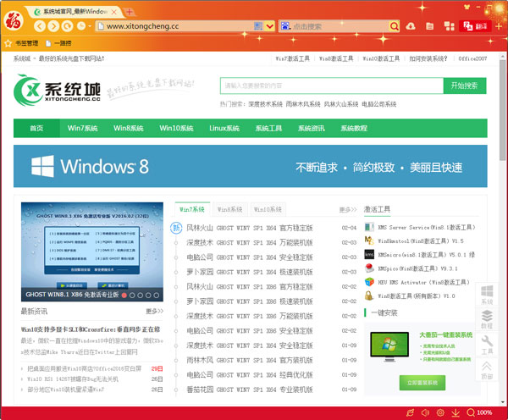The image size is (508, 420).
Task: Expand the address bar dropdown arrow
Action: coord(269,26)
